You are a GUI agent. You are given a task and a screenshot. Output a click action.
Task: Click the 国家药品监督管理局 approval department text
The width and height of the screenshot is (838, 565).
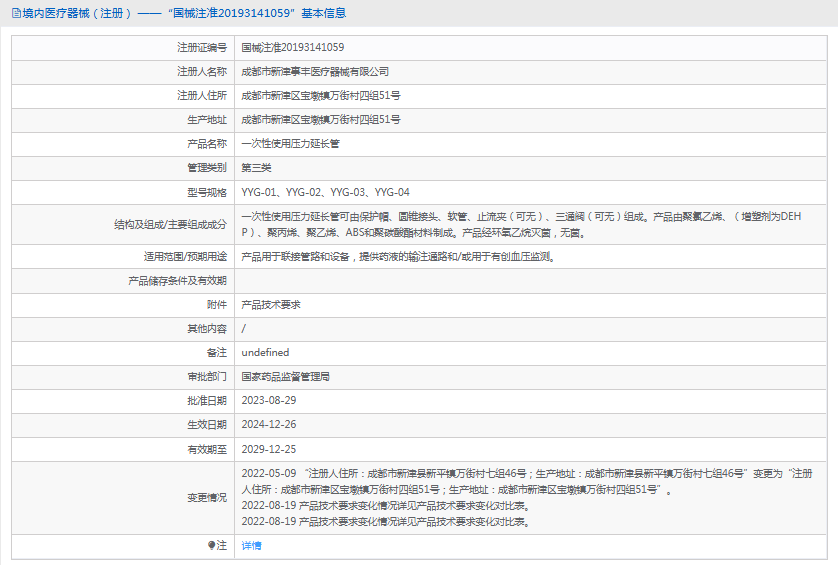tap(285, 377)
